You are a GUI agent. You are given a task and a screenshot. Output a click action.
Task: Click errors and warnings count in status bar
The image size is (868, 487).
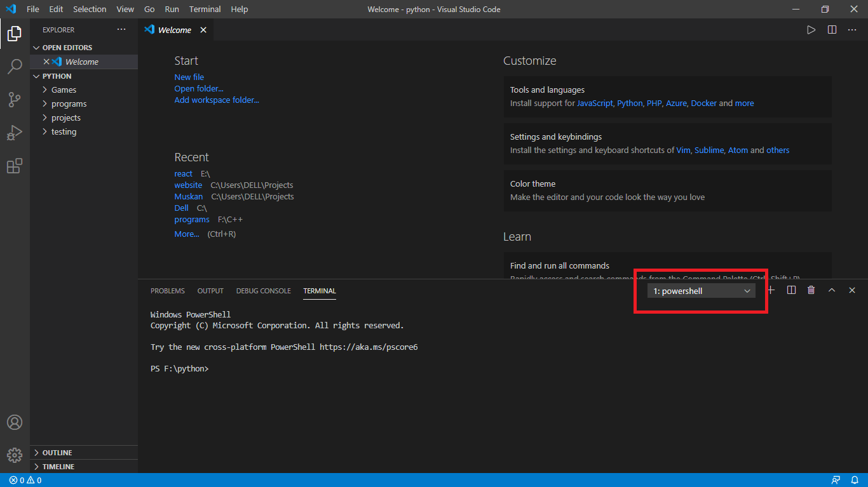tap(25, 480)
